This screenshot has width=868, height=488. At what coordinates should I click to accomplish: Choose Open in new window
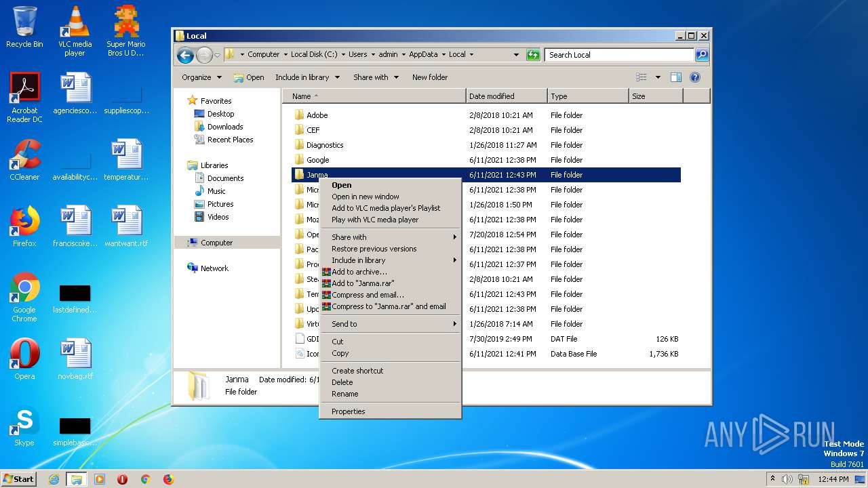click(x=391, y=197)
